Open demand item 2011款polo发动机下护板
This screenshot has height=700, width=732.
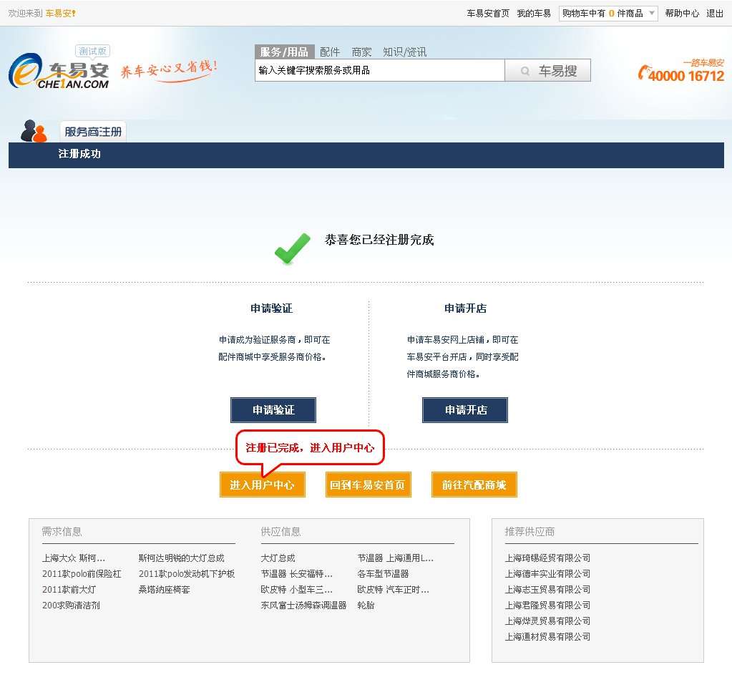(187, 574)
